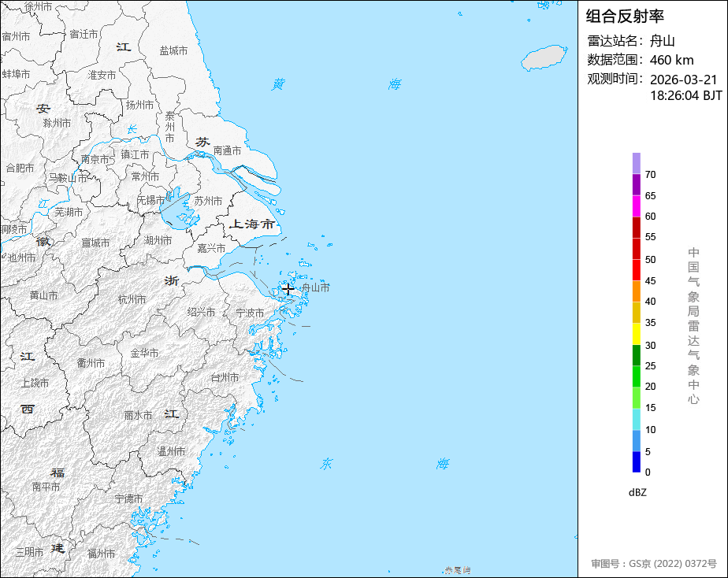
Task: Click the 丽水市 map label
Action: tap(139, 415)
